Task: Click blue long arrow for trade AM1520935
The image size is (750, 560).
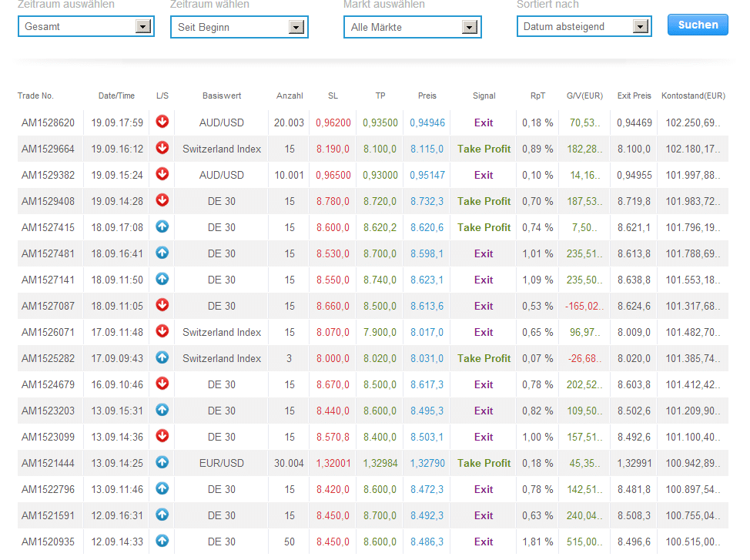Action: (162, 542)
